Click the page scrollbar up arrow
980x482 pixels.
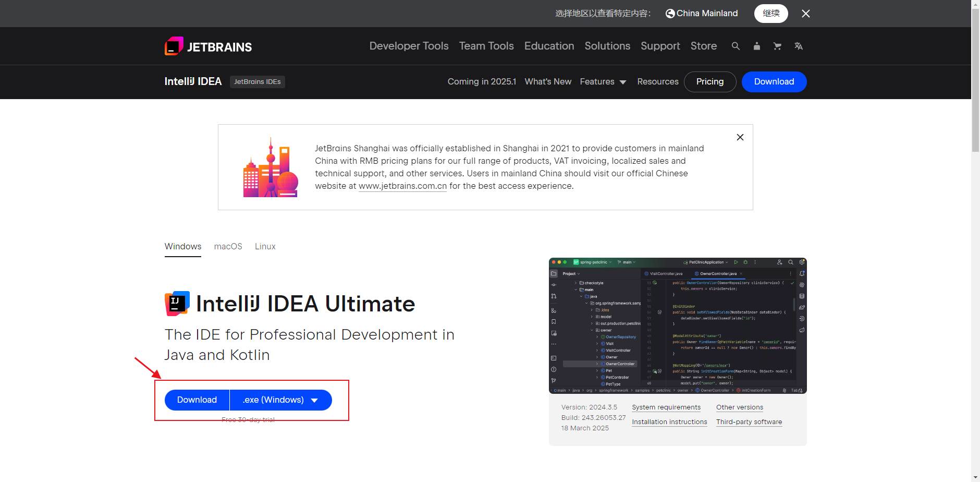pyautogui.click(x=975, y=4)
